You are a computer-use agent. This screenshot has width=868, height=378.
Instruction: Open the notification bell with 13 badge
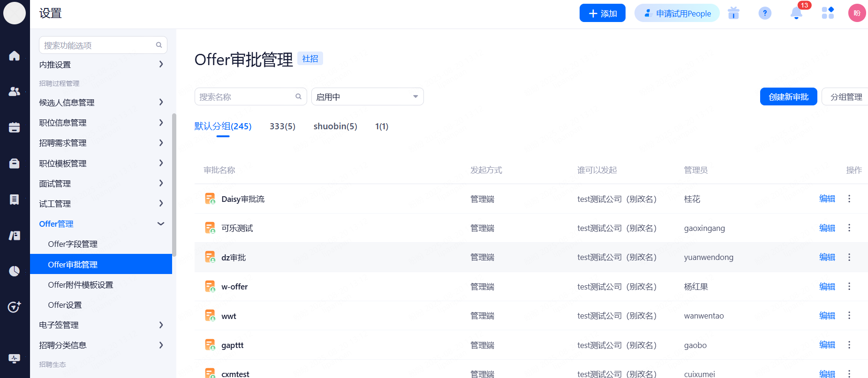coord(796,13)
